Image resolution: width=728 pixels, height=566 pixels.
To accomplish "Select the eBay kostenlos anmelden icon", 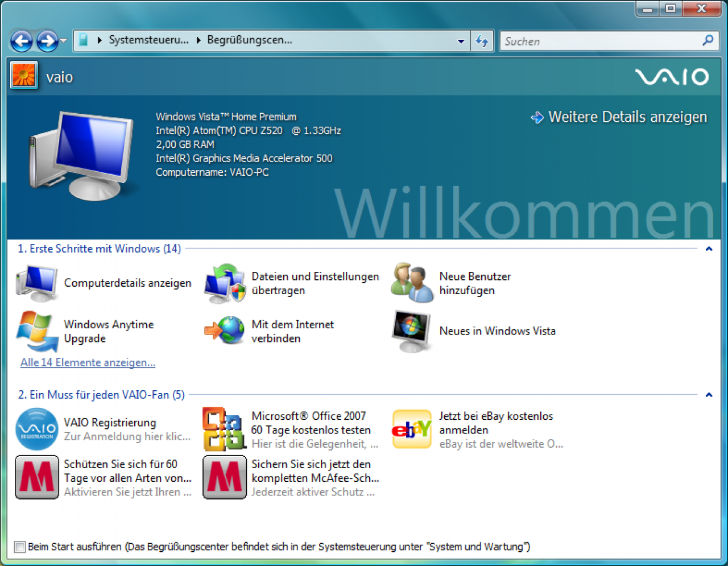I will click(x=412, y=429).
